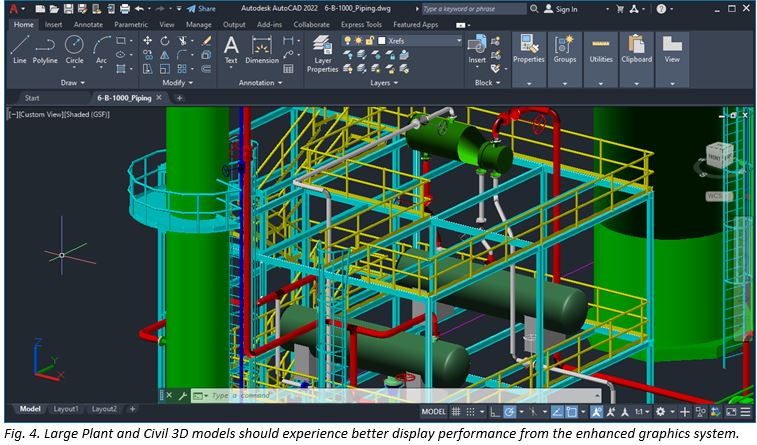Click the Stretch tool icon

coord(148,69)
